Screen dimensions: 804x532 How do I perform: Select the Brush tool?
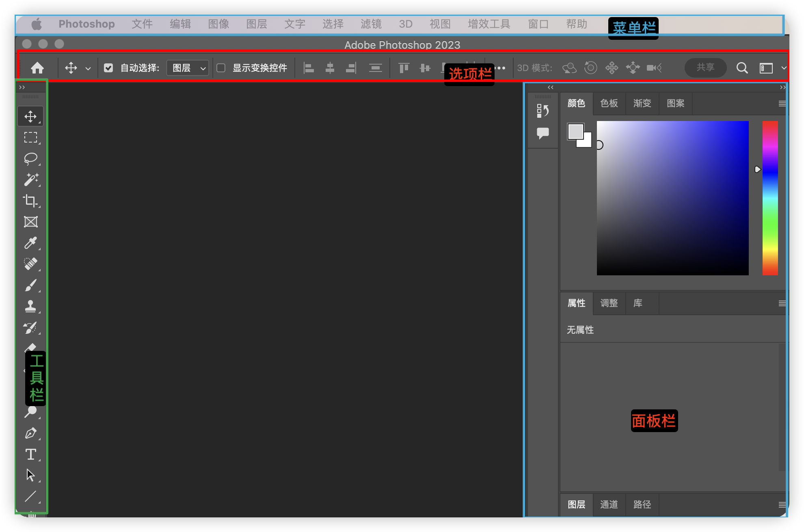coord(30,285)
